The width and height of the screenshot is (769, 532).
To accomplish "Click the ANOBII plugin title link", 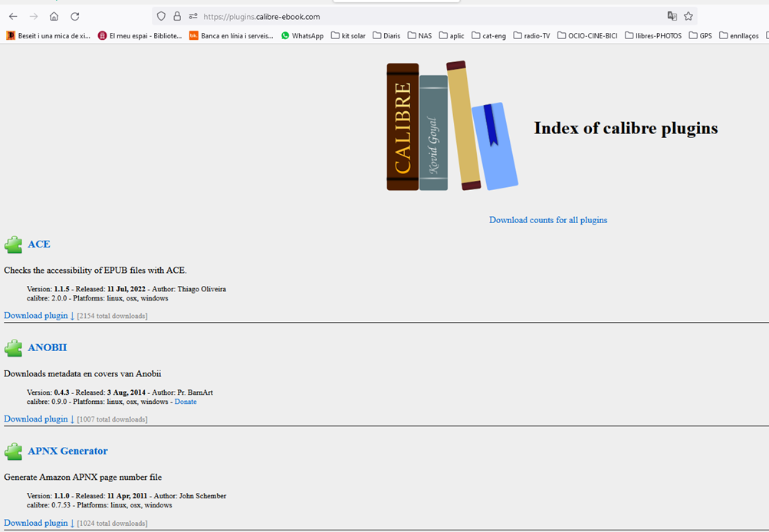I will click(x=48, y=347).
